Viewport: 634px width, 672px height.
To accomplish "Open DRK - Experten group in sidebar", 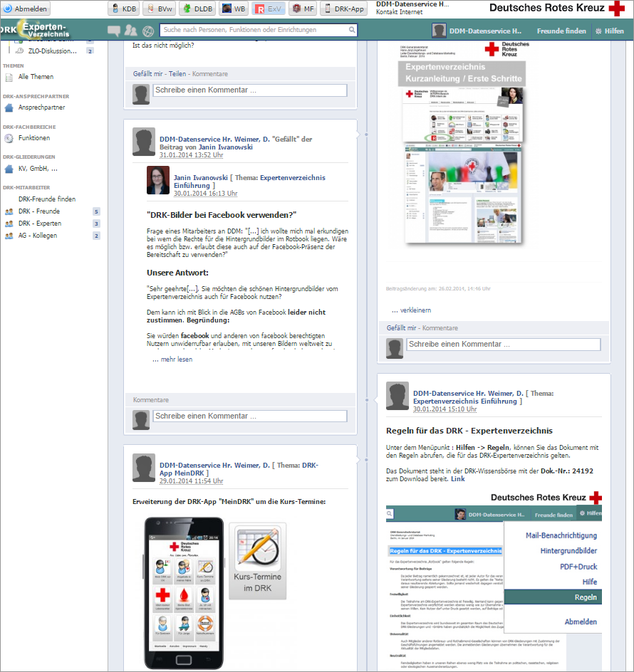I will (x=40, y=224).
